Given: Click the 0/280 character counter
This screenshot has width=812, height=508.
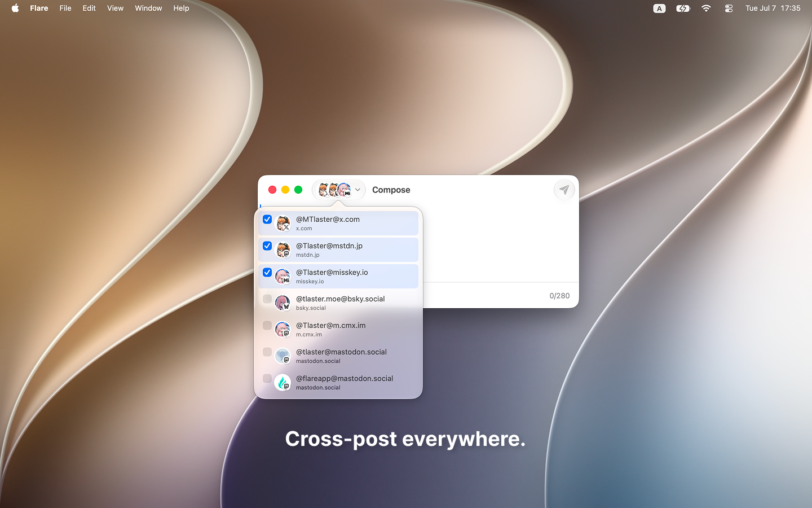Looking at the screenshot, I should (559, 296).
